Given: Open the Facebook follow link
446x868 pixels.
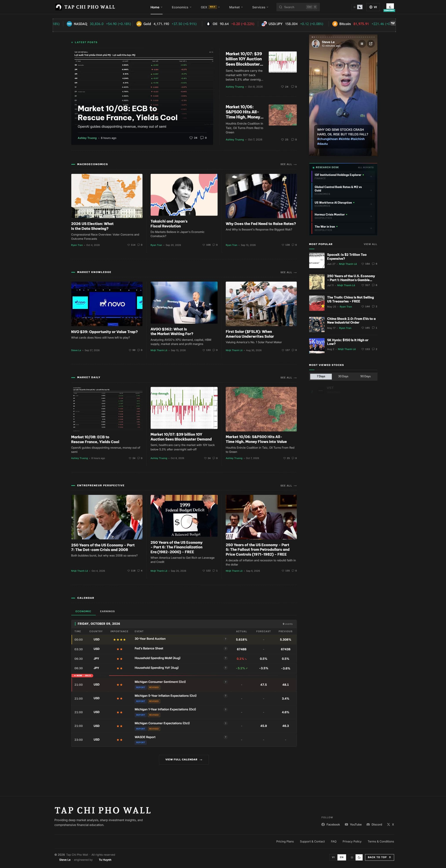Looking at the screenshot, I should coord(331,825).
